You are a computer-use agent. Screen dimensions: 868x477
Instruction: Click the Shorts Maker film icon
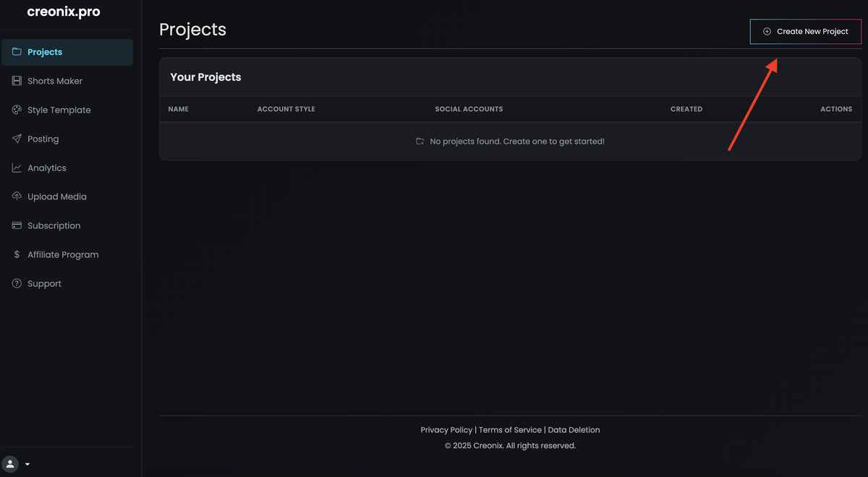coord(17,81)
